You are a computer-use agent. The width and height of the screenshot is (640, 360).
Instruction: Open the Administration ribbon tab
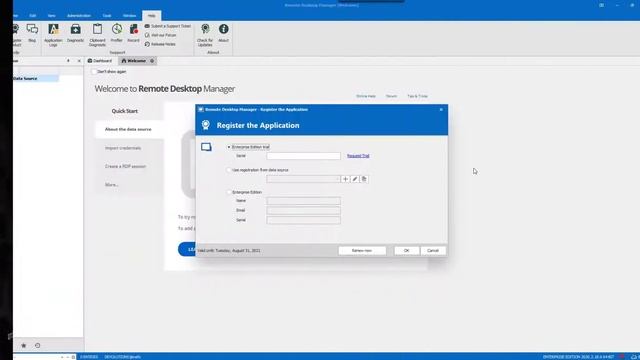point(79,16)
